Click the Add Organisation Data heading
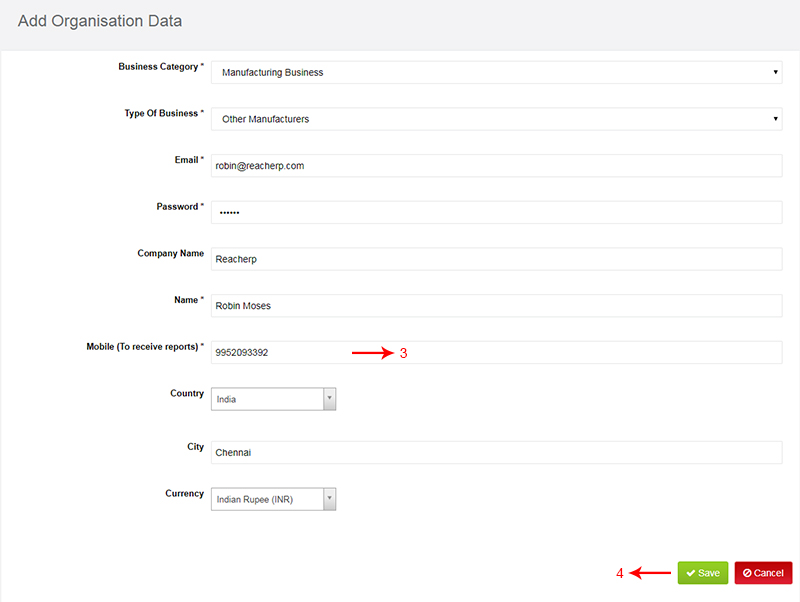Viewport: 800px width, 602px height. point(100,21)
